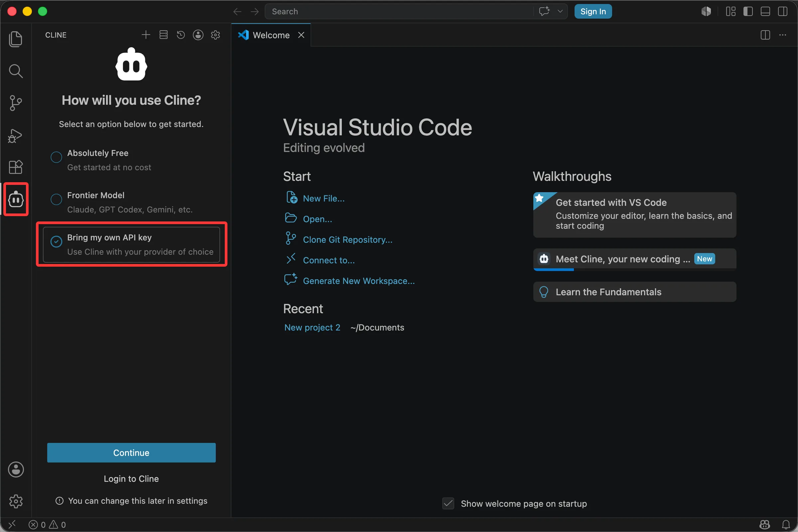Open Cline account icon in panel header
The width and height of the screenshot is (798, 532).
click(198, 35)
